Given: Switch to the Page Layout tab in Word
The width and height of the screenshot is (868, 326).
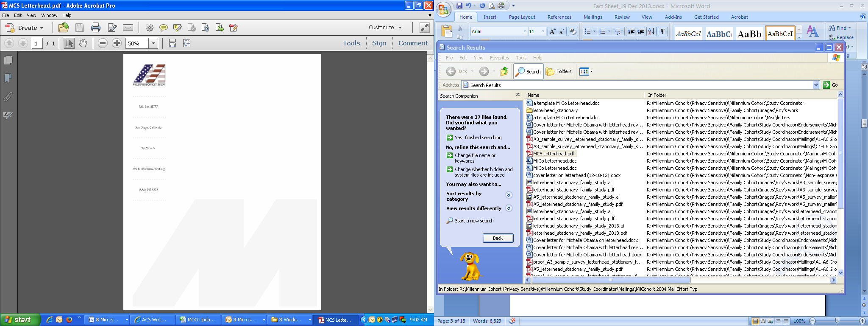Looking at the screenshot, I should click(x=522, y=17).
